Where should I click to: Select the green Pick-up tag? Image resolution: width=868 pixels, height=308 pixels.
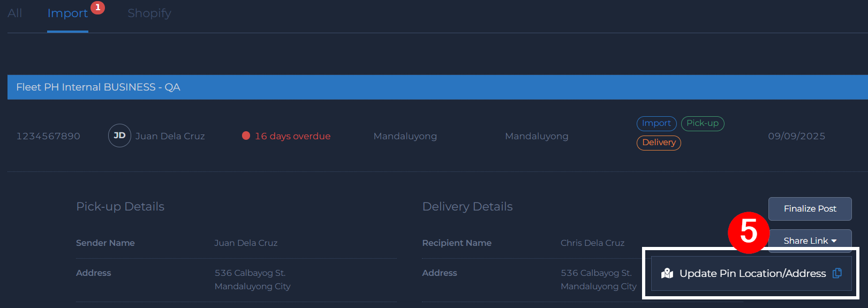pos(703,123)
